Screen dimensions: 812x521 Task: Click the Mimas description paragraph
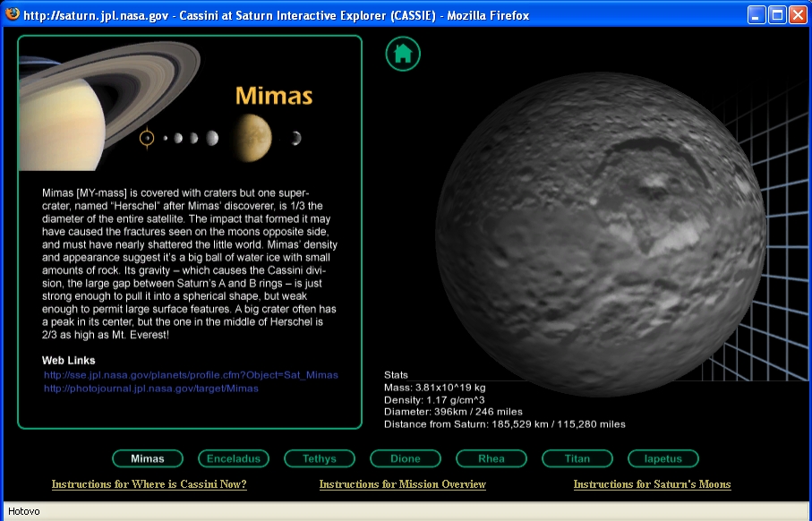point(190,264)
